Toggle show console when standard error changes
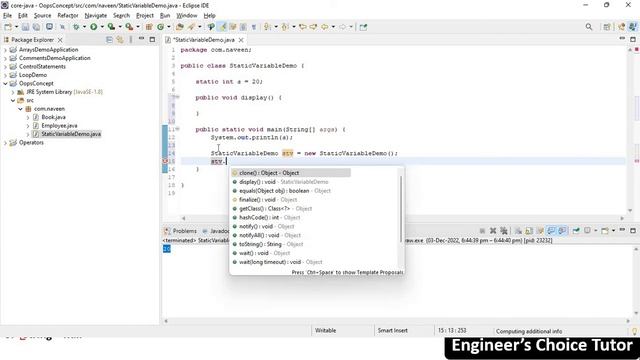Screen dimensions: 640x360 tap(562, 231)
